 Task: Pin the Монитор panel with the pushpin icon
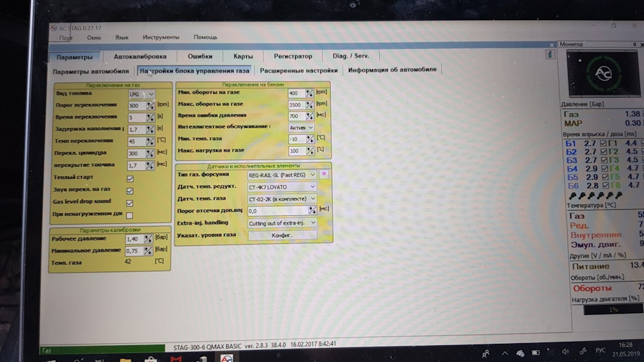tap(635, 44)
